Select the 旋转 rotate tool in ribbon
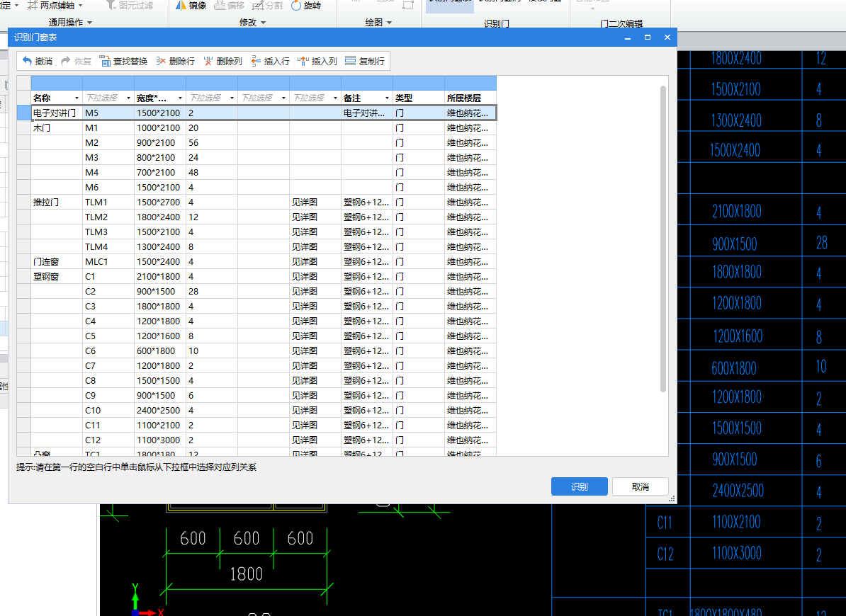Screen dimensions: 846x616 [306, 6]
